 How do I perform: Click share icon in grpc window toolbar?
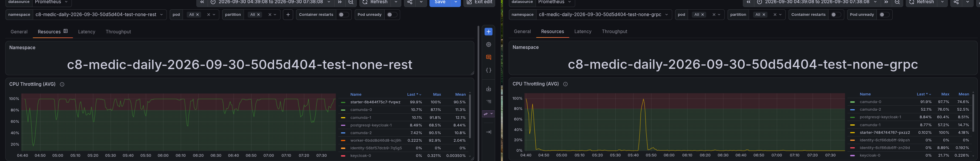pyautogui.click(x=956, y=2)
